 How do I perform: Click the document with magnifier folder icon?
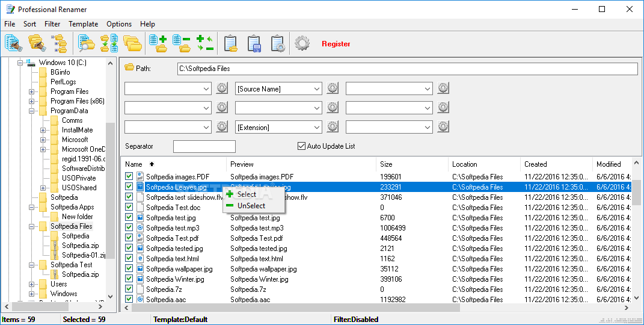click(86, 43)
